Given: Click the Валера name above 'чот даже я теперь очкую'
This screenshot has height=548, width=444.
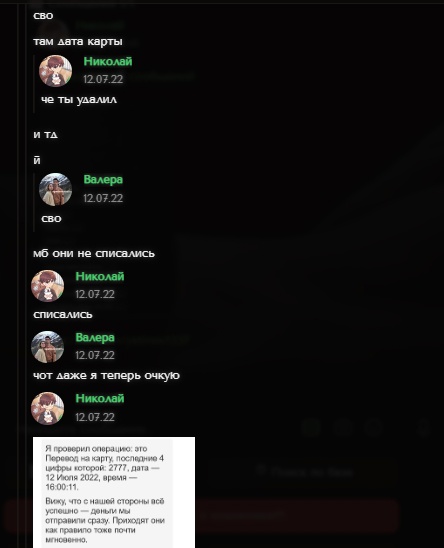Looking at the screenshot, I should coord(95,338).
